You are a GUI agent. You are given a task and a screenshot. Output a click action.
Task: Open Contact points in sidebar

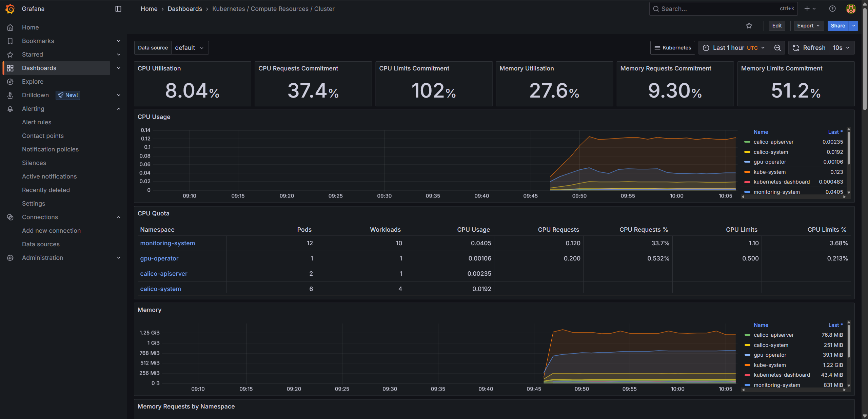point(43,136)
